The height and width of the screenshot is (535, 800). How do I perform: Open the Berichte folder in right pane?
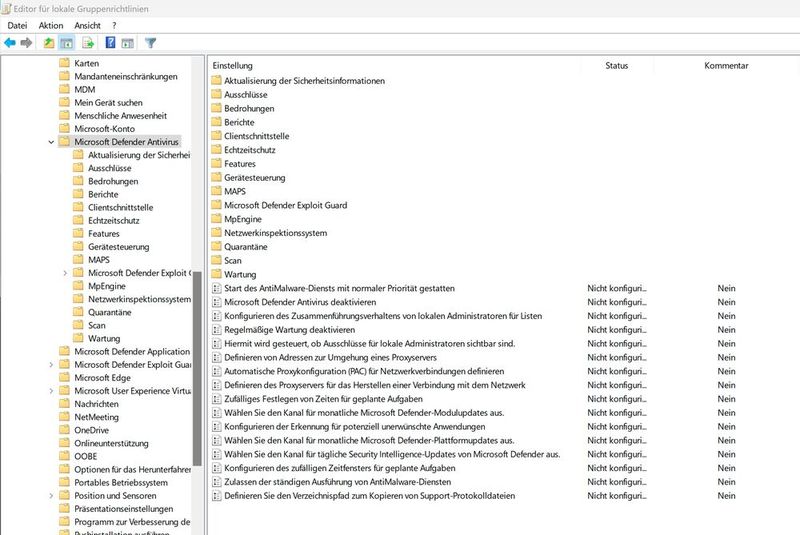[x=239, y=122]
